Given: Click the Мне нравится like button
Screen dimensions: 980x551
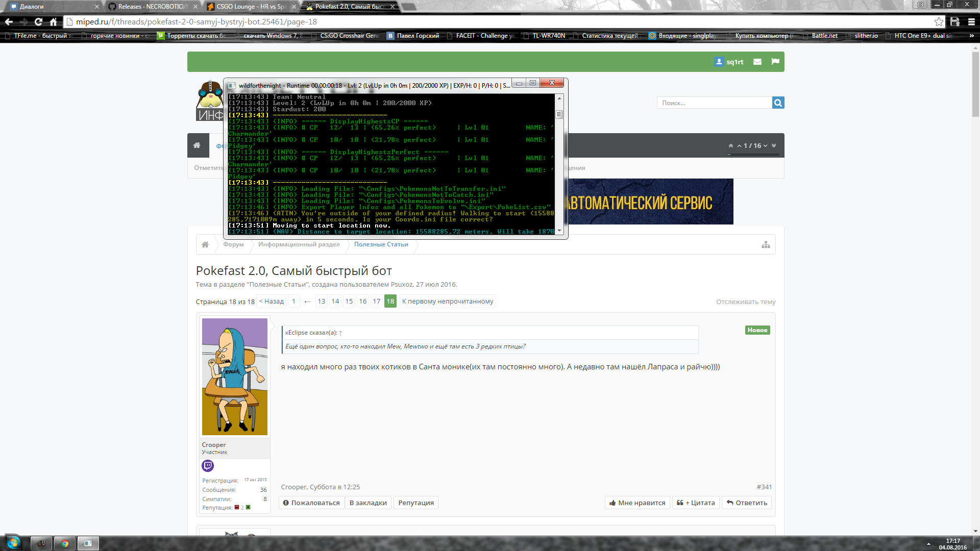Looking at the screenshot, I should click(x=637, y=503).
